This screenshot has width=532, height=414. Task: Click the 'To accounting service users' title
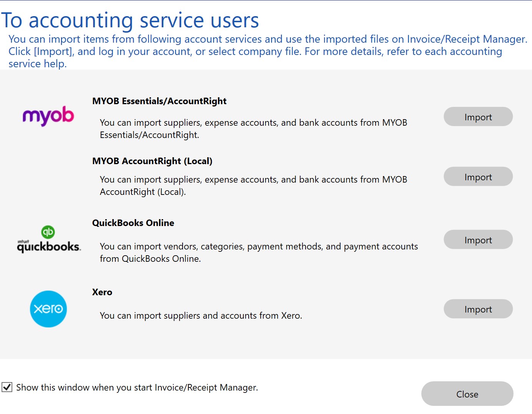tap(130, 20)
